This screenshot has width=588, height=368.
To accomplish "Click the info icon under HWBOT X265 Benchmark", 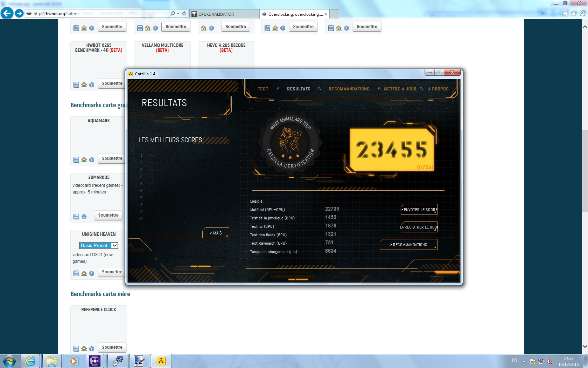I will pos(92,85).
